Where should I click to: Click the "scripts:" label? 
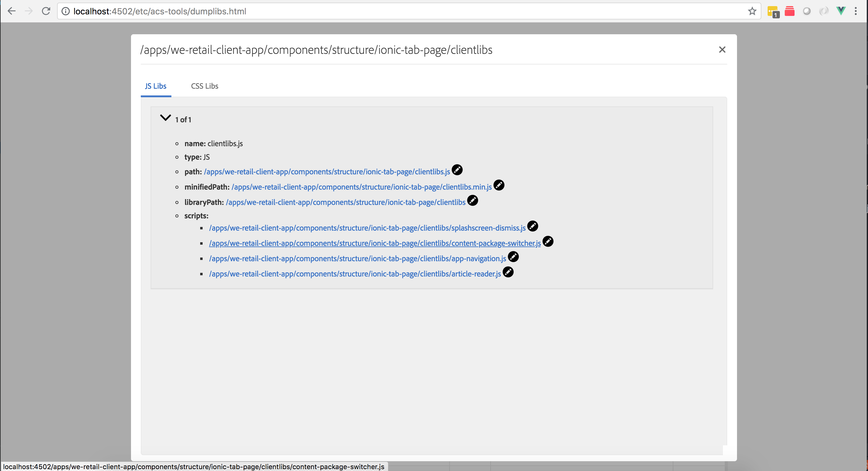[196, 216]
